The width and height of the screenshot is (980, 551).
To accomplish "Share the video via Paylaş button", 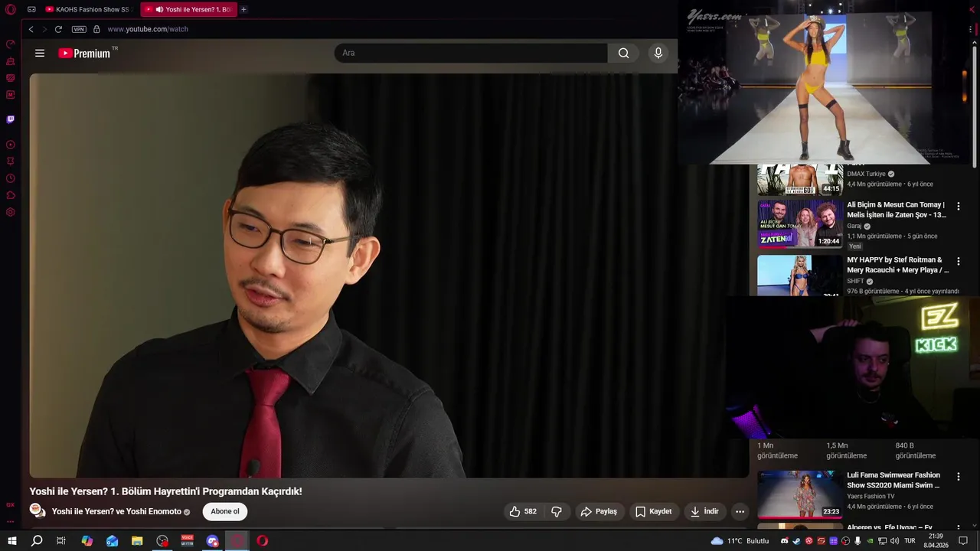I will pyautogui.click(x=599, y=511).
